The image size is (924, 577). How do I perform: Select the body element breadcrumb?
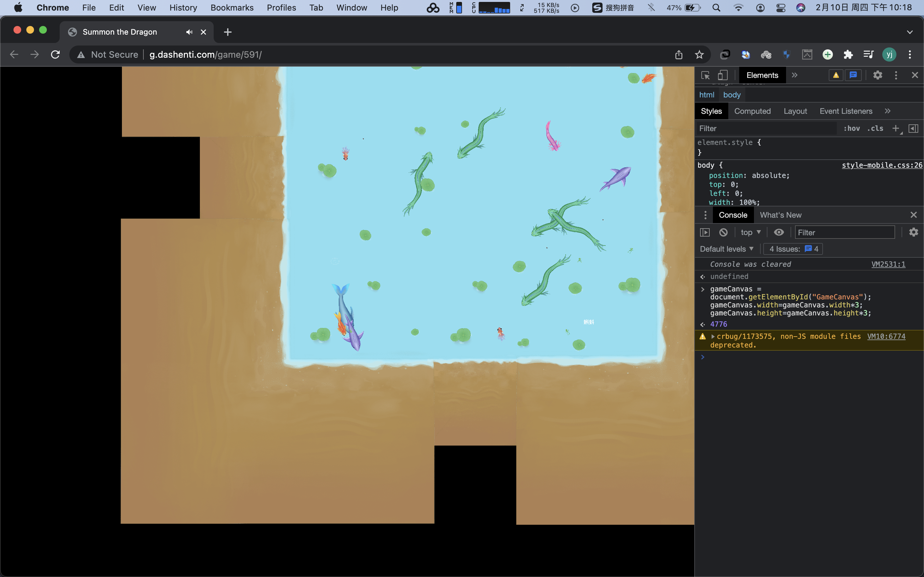click(732, 95)
